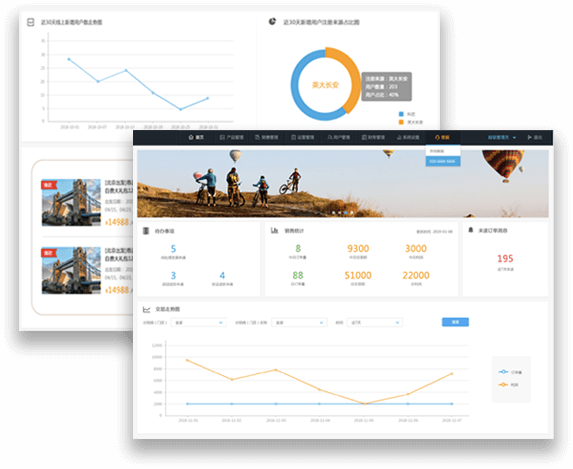Click the to-do list icon in tasks panel

[x=146, y=231]
